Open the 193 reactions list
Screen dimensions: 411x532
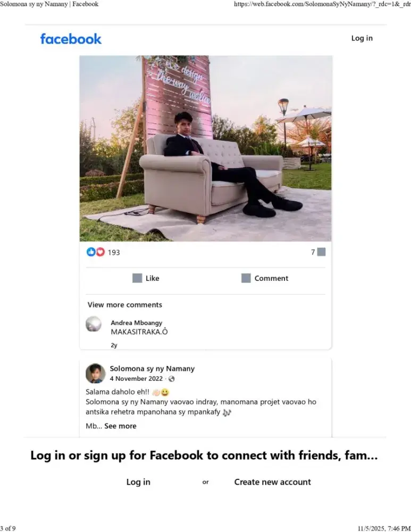[x=114, y=252]
